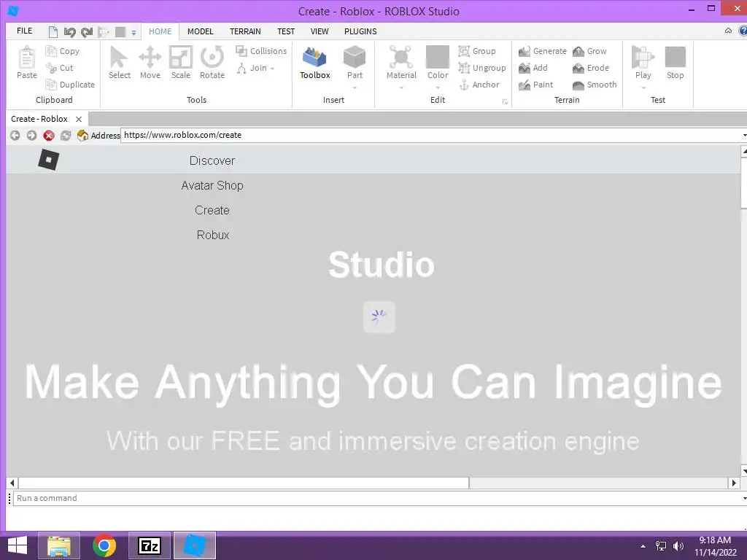The image size is (747, 560).
Task: Switch to the TERRAIN ribbon tab
Action: click(x=245, y=31)
